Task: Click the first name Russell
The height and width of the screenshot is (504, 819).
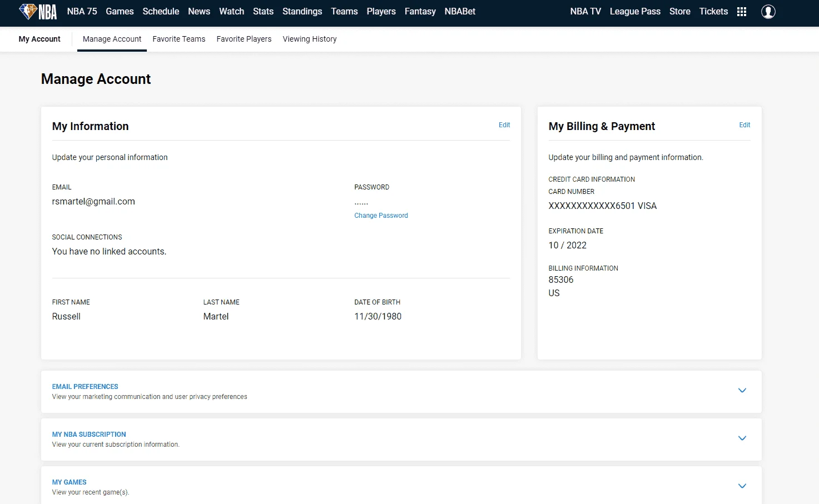Action: click(66, 317)
